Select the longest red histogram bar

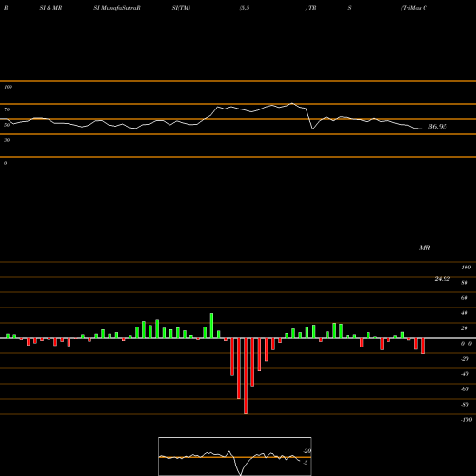click(x=246, y=376)
